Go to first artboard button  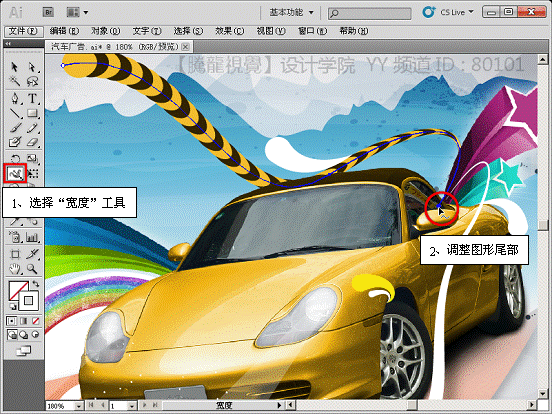click(91, 406)
